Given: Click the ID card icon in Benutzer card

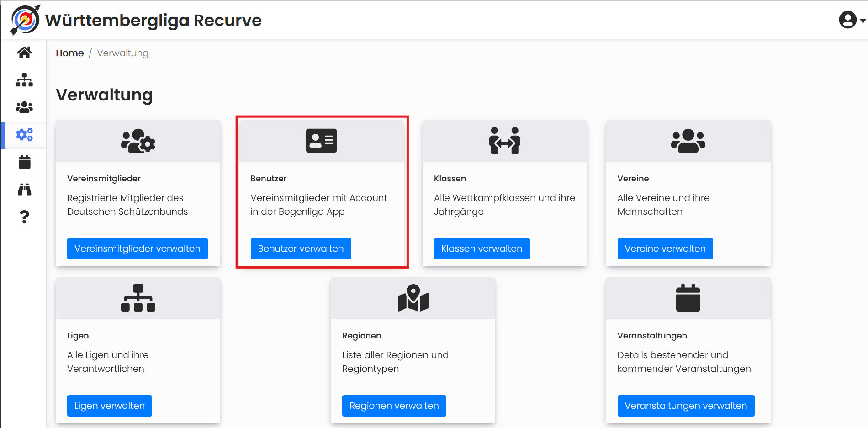Looking at the screenshot, I should [x=322, y=141].
